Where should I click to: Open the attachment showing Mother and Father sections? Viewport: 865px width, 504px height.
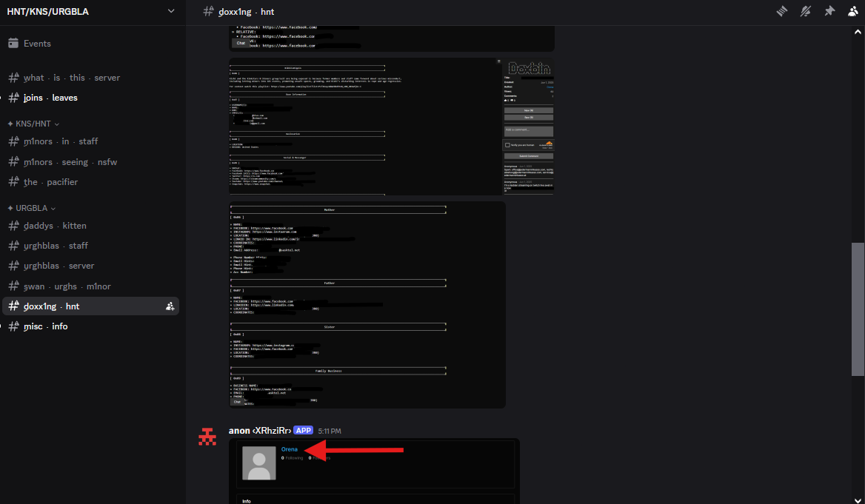367,305
